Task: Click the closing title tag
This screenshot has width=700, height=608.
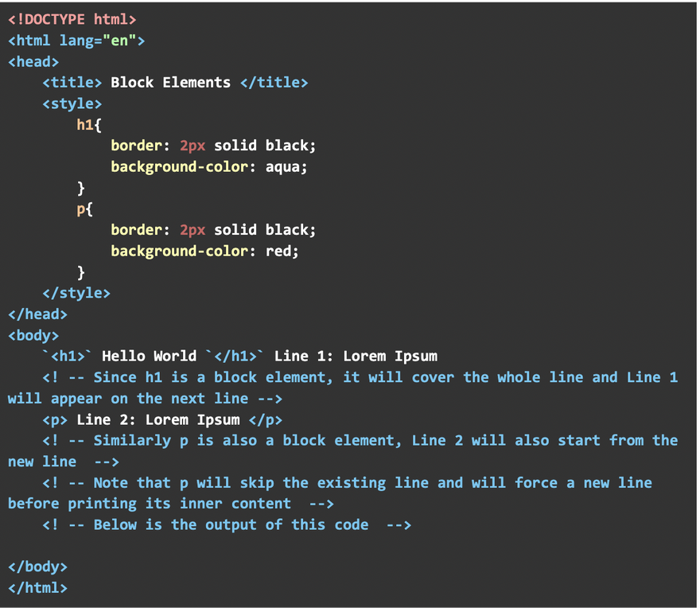Action: click(x=274, y=82)
